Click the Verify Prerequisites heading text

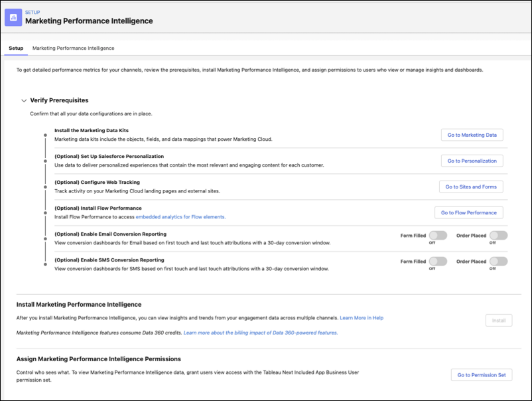pos(60,100)
